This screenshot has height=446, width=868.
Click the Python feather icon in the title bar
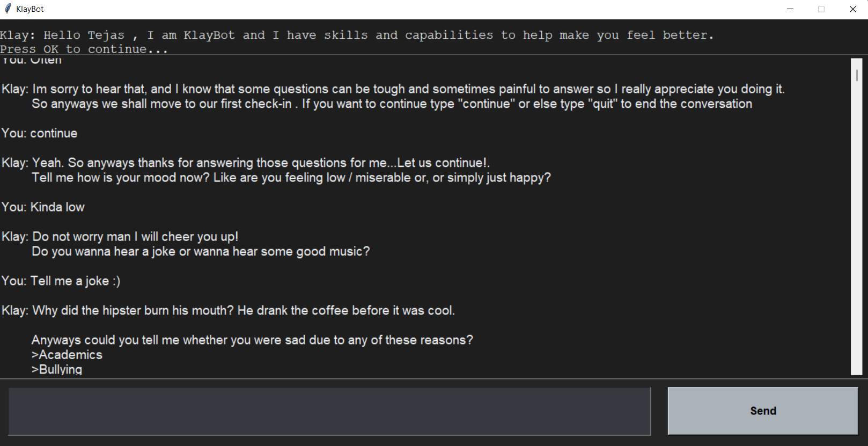[8, 8]
